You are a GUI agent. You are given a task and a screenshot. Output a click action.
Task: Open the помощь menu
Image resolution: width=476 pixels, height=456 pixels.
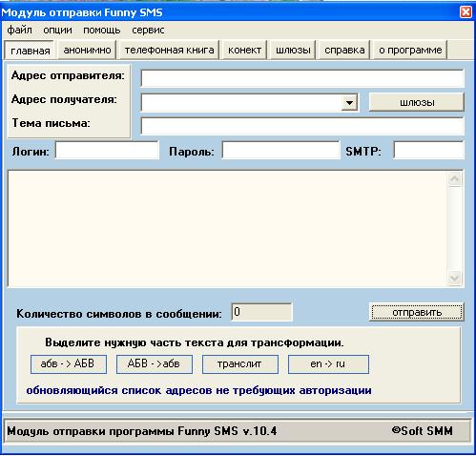[x=102, y=30]
